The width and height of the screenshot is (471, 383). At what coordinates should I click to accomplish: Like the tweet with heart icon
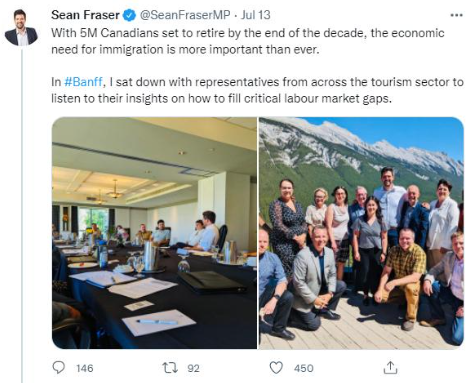(x=276, y=368)
